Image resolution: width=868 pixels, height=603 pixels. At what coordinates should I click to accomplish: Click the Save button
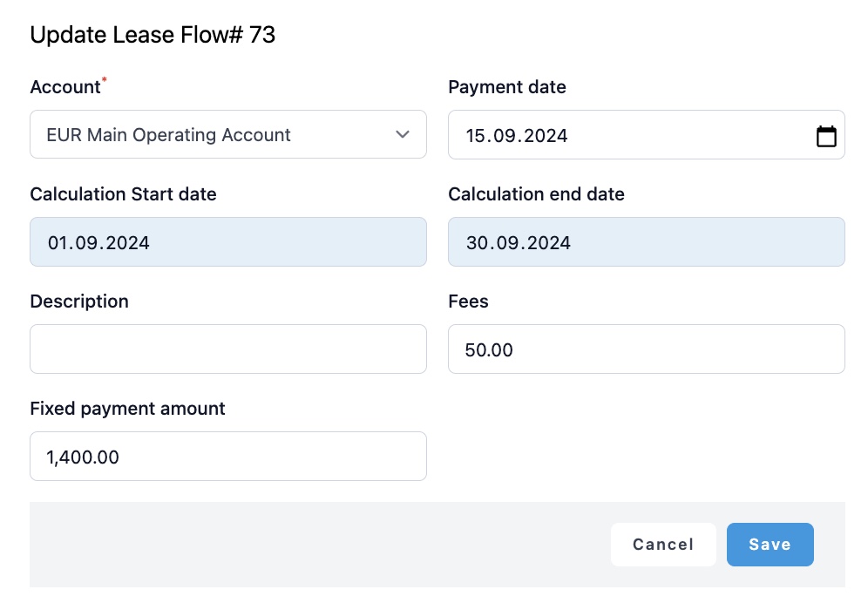point(770,544)
